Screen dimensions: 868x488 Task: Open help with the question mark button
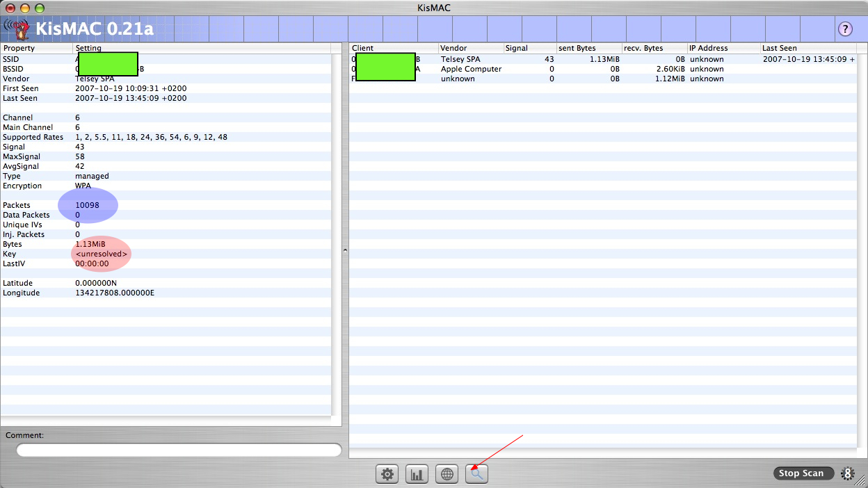pyautogui.click(x=845, y=29)
